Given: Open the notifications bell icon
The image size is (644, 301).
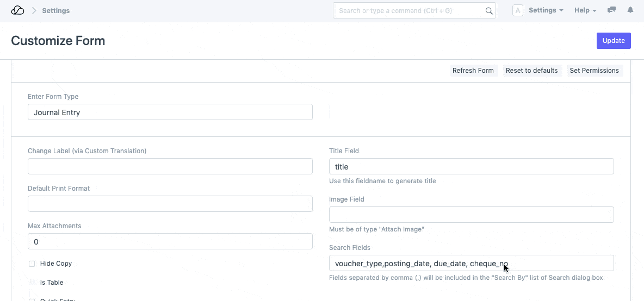Looking at the screenshot, I should pos(630,10).
